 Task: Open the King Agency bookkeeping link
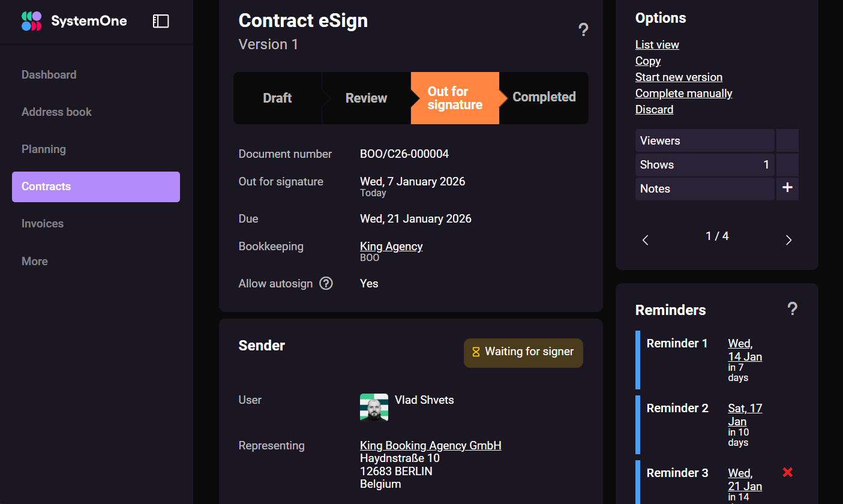click(391, 246)
